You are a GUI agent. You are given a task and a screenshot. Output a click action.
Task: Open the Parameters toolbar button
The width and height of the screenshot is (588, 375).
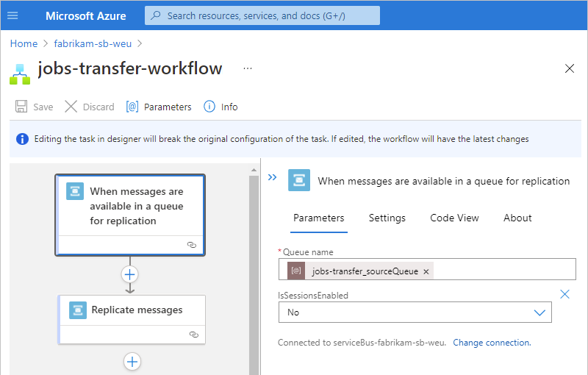159,107
